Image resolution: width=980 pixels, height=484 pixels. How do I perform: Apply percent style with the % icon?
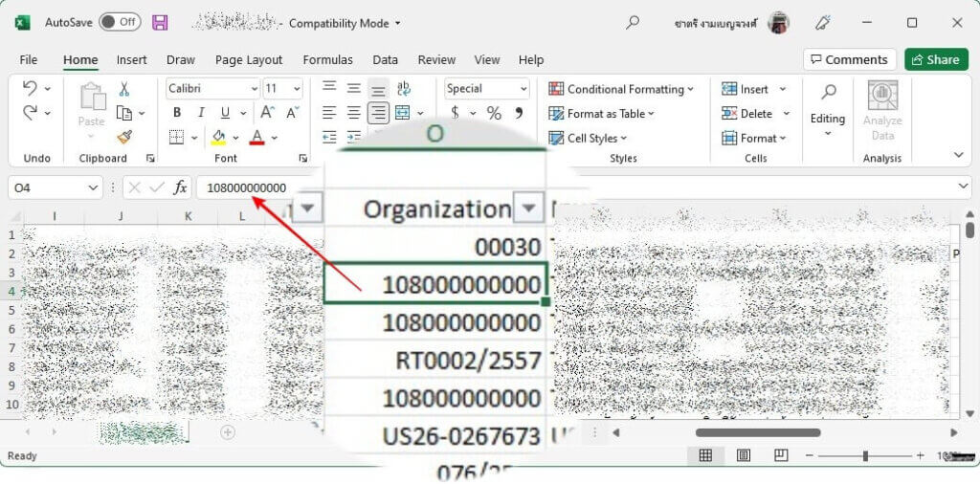click(494, 113)
